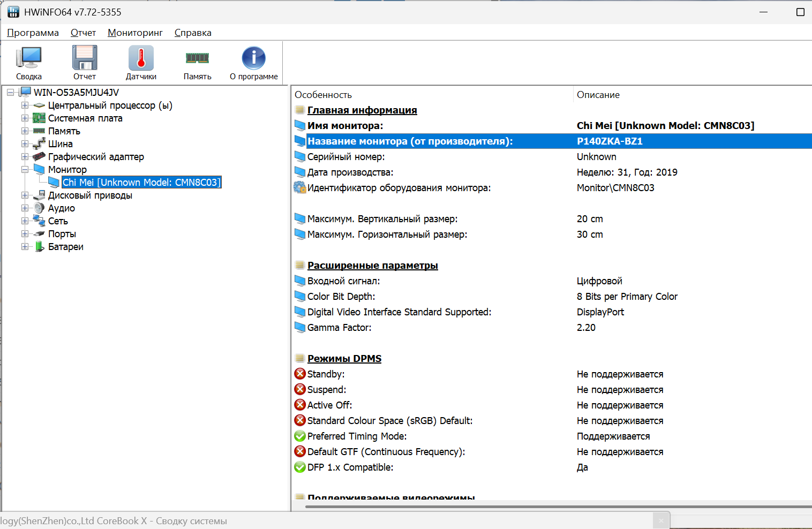Expand the Системная плата node
Viewport: 812px width, 529px height.
point(25,118)
